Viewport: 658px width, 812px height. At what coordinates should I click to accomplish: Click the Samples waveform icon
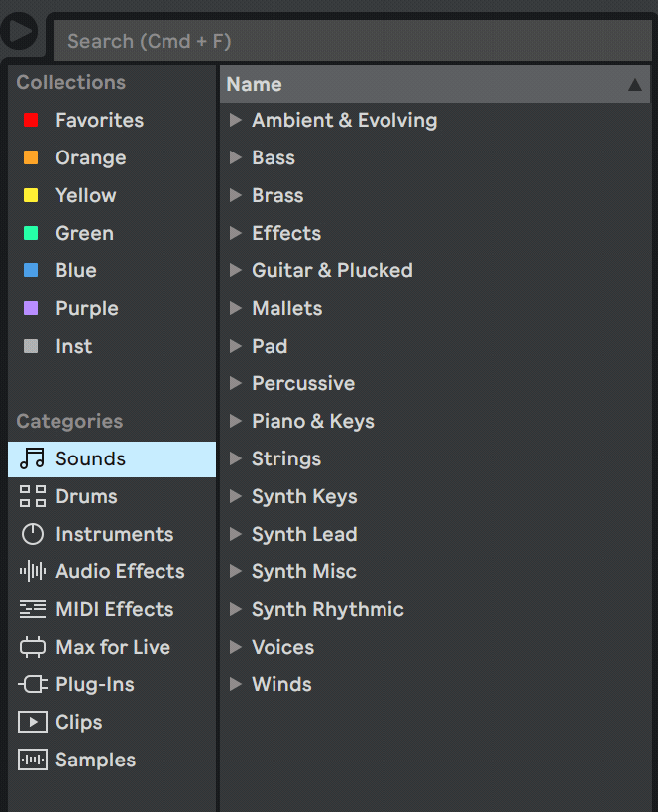32,760
